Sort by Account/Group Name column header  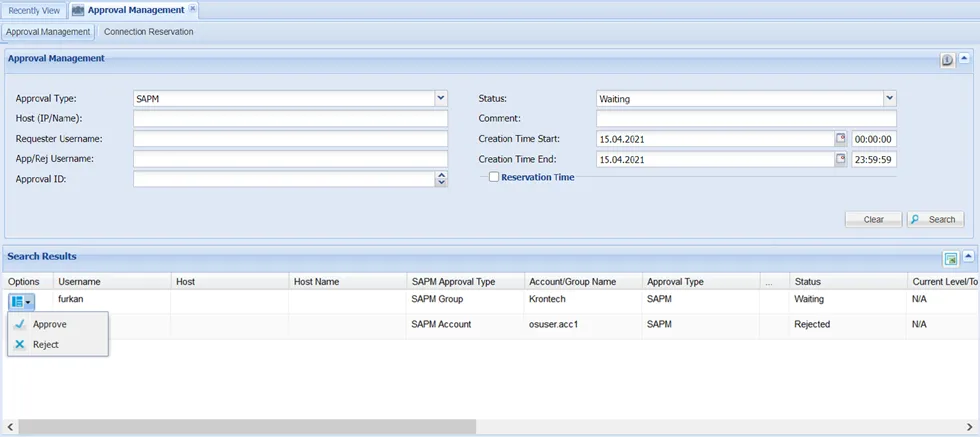[x=583, y=281]
